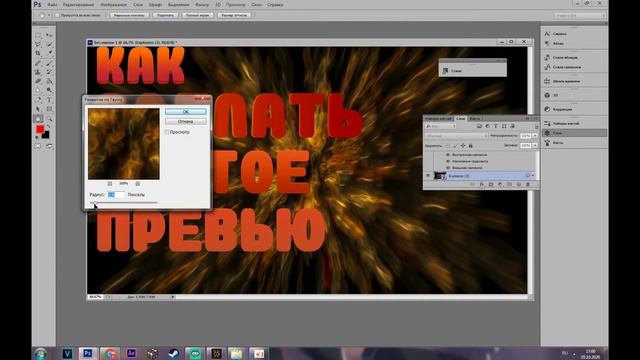Select the Quick Selection tool
Viewport: 640px width, 360px height.
pyautogui.click(x=49, y=44)
